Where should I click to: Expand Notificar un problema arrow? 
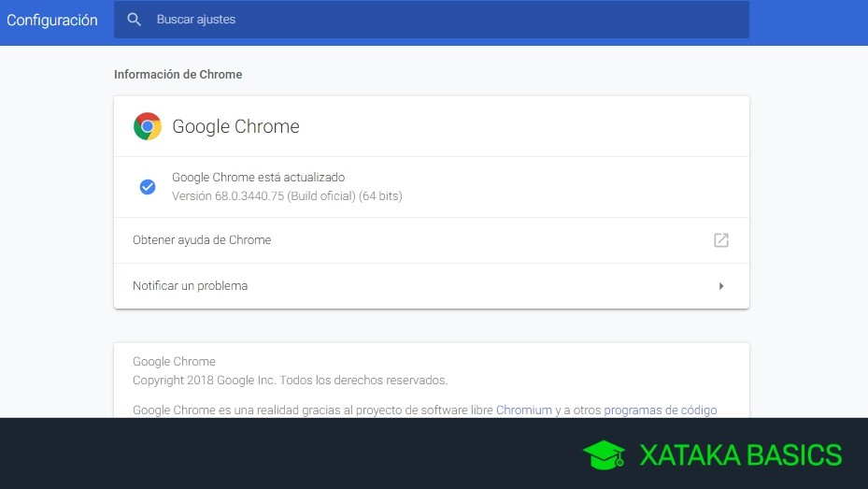tap(720, 286)
